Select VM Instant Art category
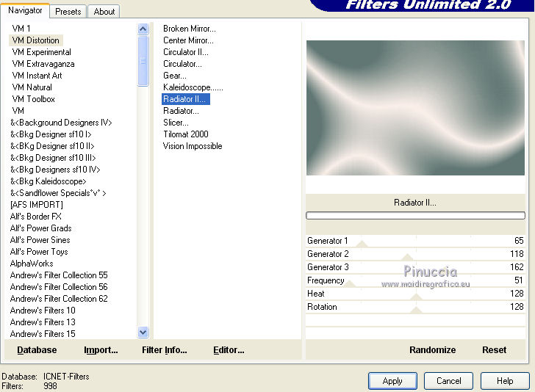The height and width of the screenshot is (392, 535). click(37, 76)
